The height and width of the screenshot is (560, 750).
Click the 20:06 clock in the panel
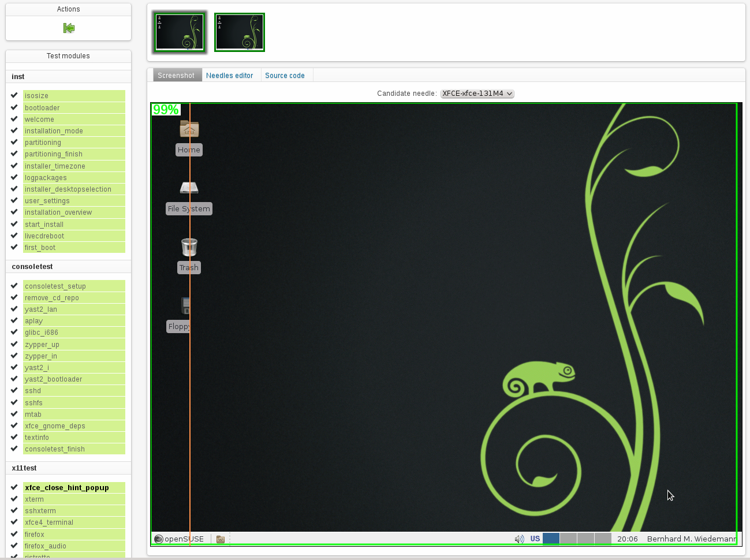click(x=628, y=539)
